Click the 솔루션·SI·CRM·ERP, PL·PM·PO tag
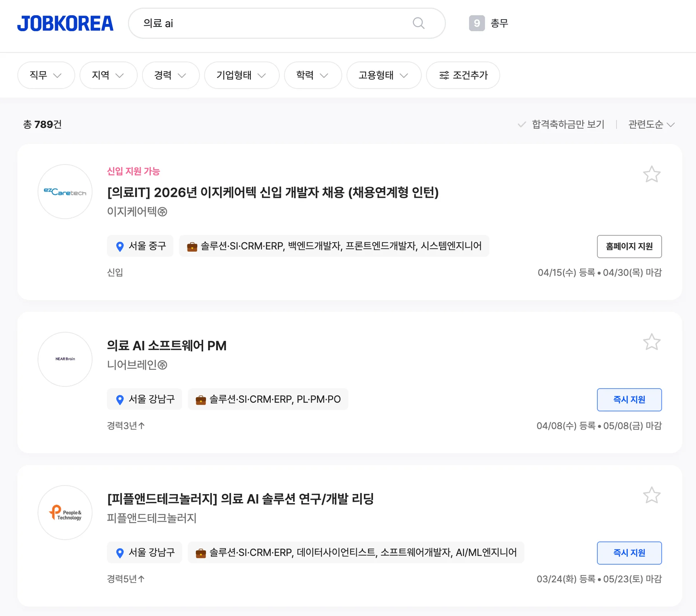 268,399
